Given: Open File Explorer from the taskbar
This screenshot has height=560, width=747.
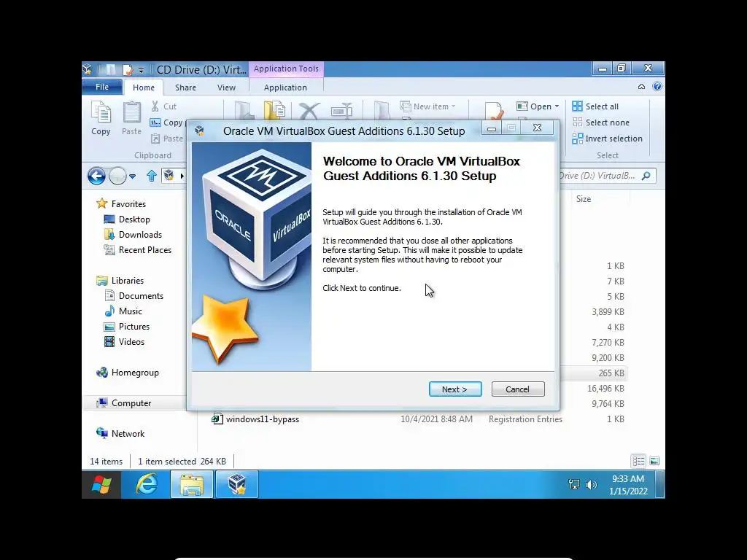Looking at the screenshot, I should point(192,485).
